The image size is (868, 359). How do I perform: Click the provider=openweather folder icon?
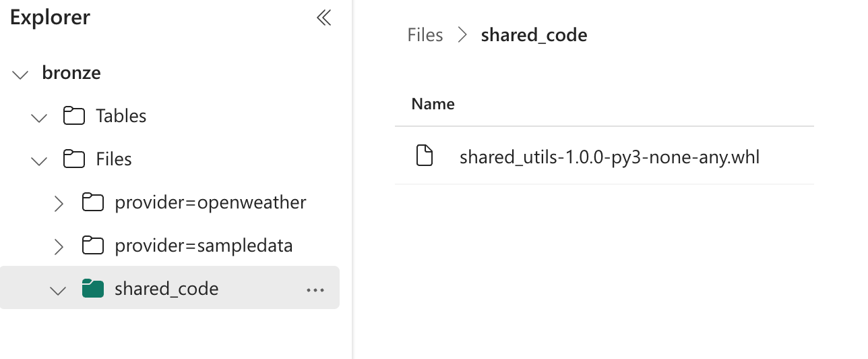click(x=92, y=202)
